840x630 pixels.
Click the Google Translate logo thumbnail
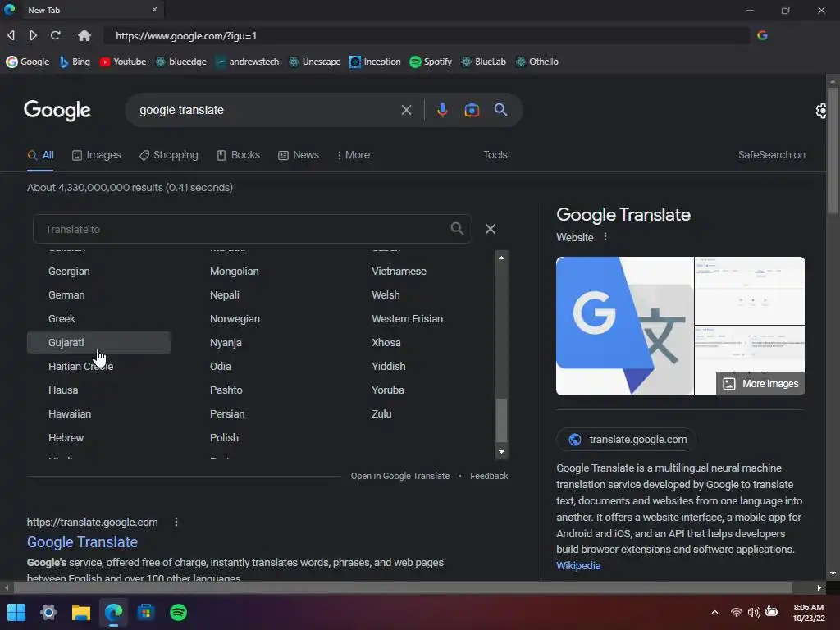coord(624,326)
